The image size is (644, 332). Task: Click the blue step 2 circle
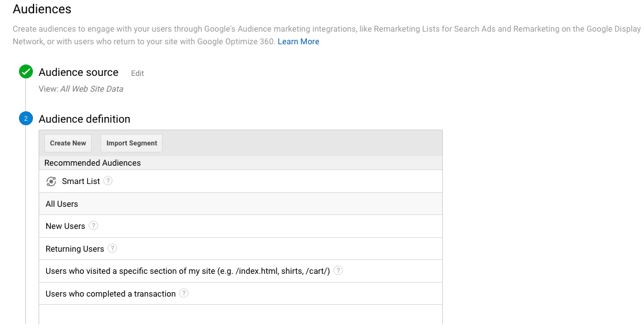26,118
